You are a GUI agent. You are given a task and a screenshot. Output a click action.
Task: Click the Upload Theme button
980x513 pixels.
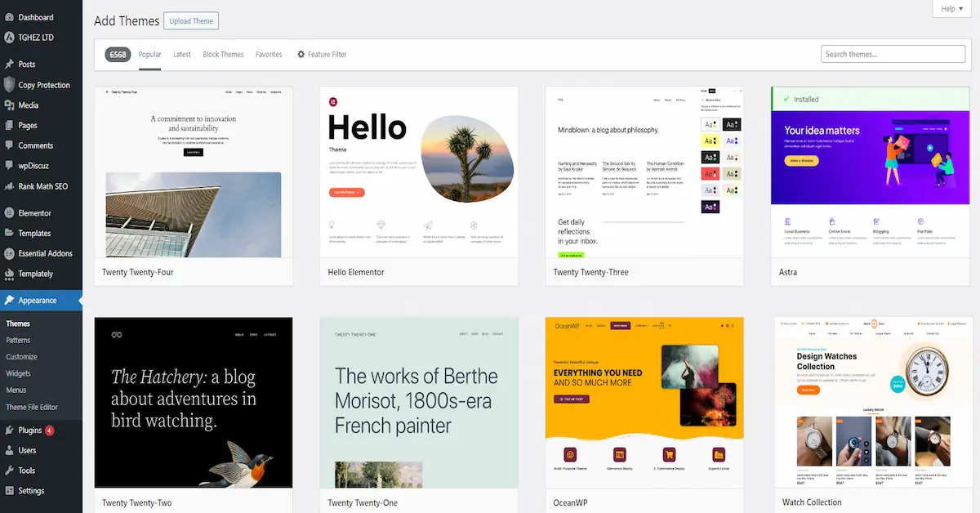click(x=191, y=21)
